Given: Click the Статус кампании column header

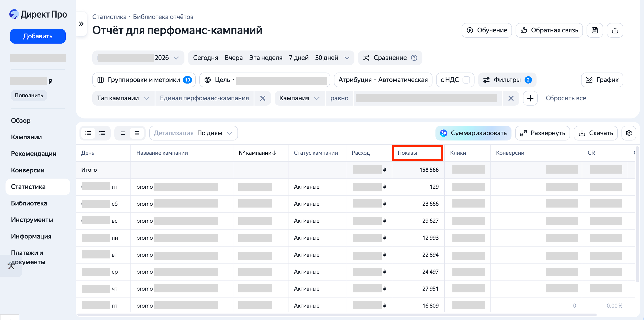Looking at the screenshot, I should 317,153.
